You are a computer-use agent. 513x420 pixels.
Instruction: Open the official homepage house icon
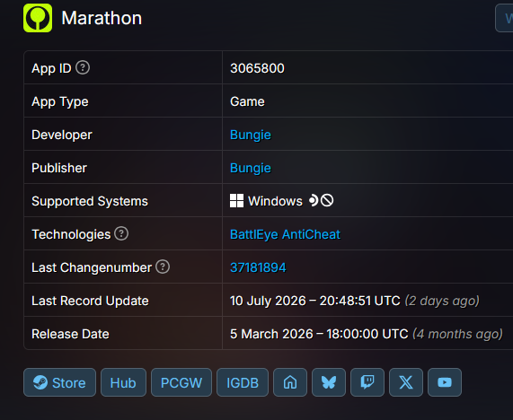290,382
